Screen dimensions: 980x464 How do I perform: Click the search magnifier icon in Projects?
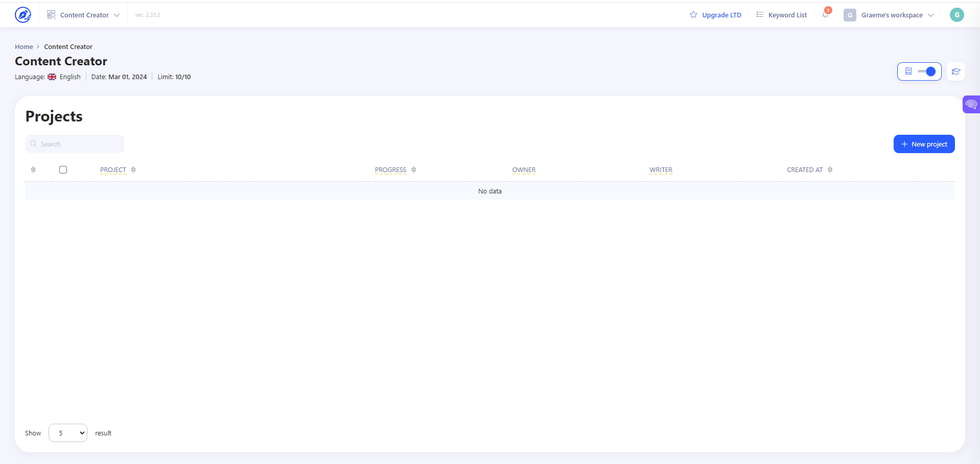click(34, 144)
